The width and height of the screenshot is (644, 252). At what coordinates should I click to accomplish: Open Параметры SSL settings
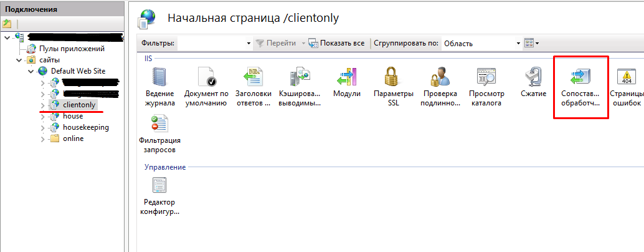pos(394,87)
